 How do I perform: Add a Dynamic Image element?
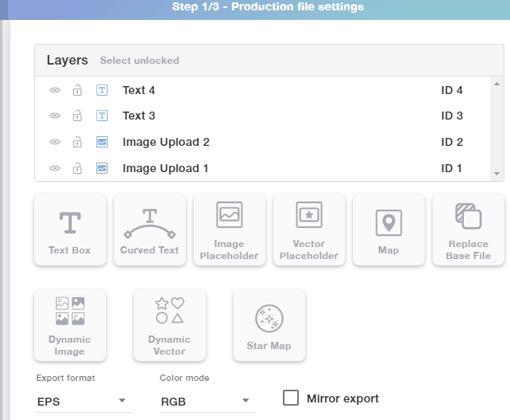click(x=70, y=325)
